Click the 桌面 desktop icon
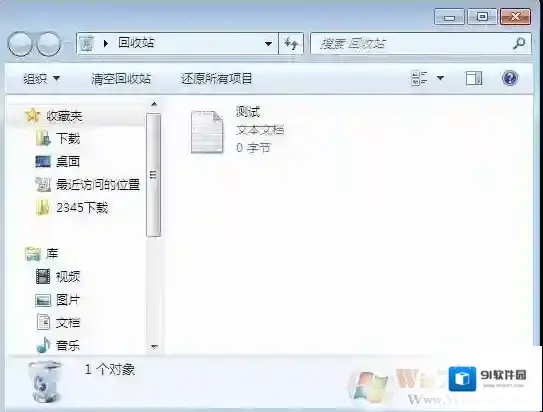Image resolution: width=543 pixels, height=412 pixels. point(43,161)
